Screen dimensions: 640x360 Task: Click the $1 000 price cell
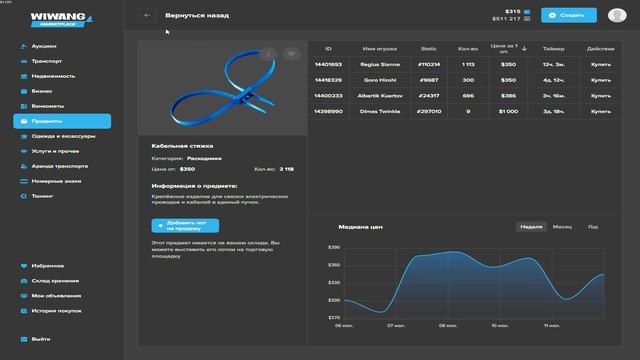coord(508,111)
